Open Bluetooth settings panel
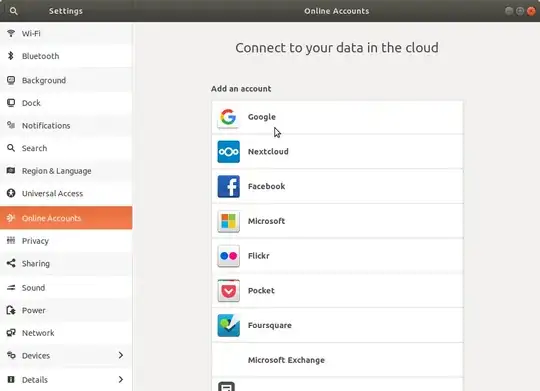Viewport: 540px width, 391px height. (66, 56)
